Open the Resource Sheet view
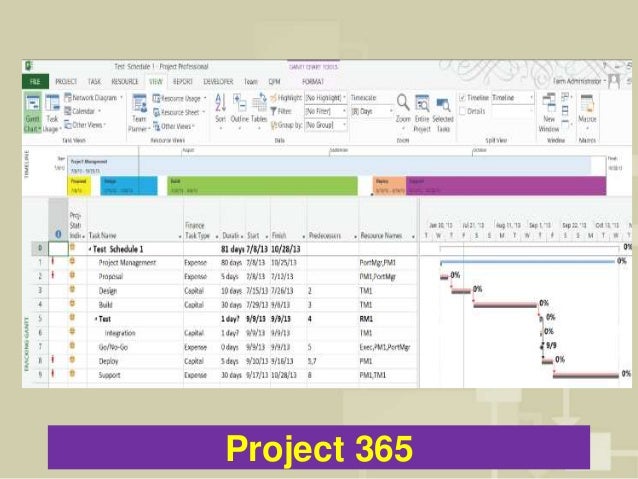 (x=179, y=112)
